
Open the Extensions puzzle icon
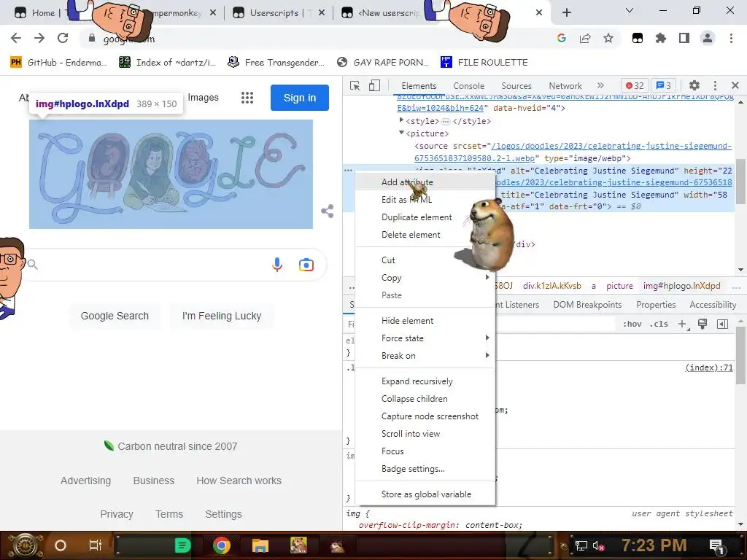click(661, 38)
